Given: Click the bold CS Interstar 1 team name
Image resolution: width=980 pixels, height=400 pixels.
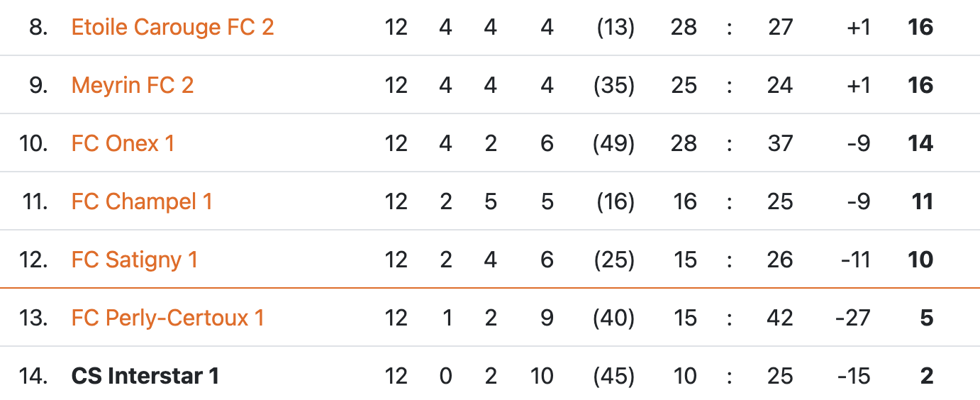Looking at the screenshot, I should coord(145,377).
